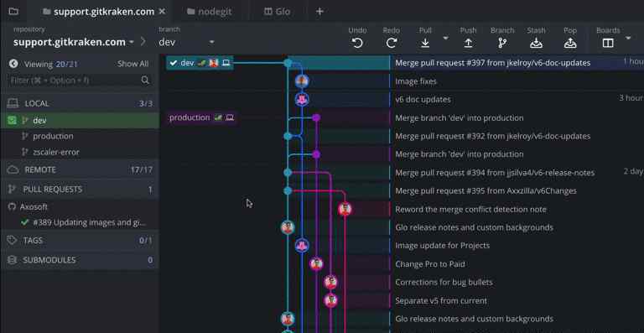644x333 pixels.
Task: Click the avatar on the v6 doc updates commit
Action: pos(302,99)
